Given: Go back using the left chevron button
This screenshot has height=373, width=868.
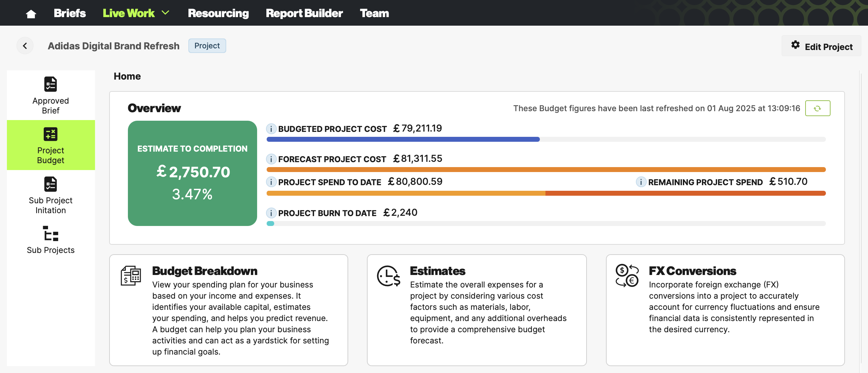Looking at the screenshot, I should [x=25, y=46].
